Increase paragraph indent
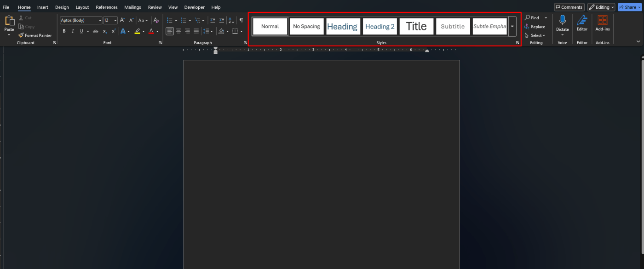644x269 pixels. click(222, 20)
